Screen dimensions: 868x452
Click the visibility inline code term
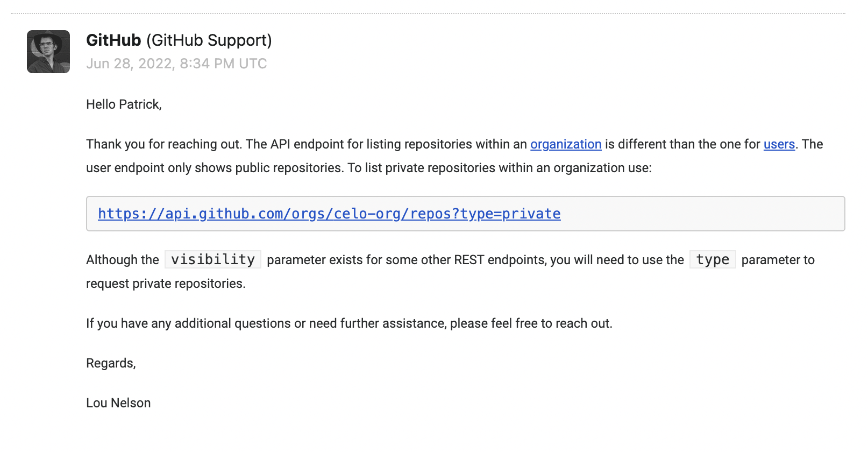click(213, 259)
